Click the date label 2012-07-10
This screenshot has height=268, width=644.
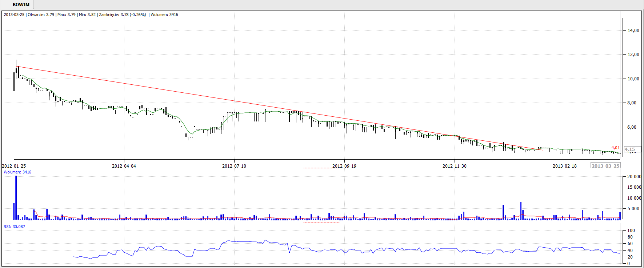click(234, 166)
